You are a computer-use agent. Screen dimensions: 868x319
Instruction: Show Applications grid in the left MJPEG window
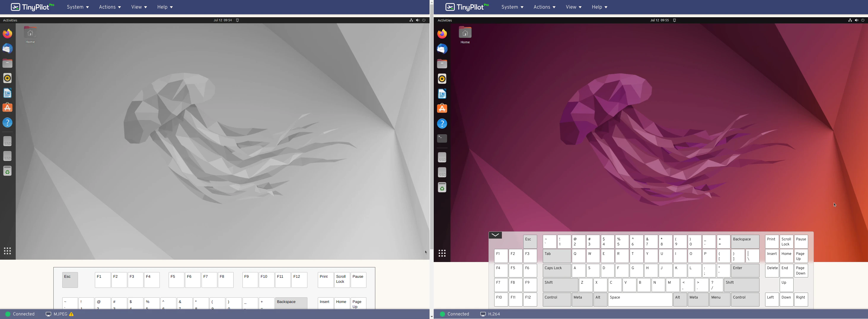point(7,251)
